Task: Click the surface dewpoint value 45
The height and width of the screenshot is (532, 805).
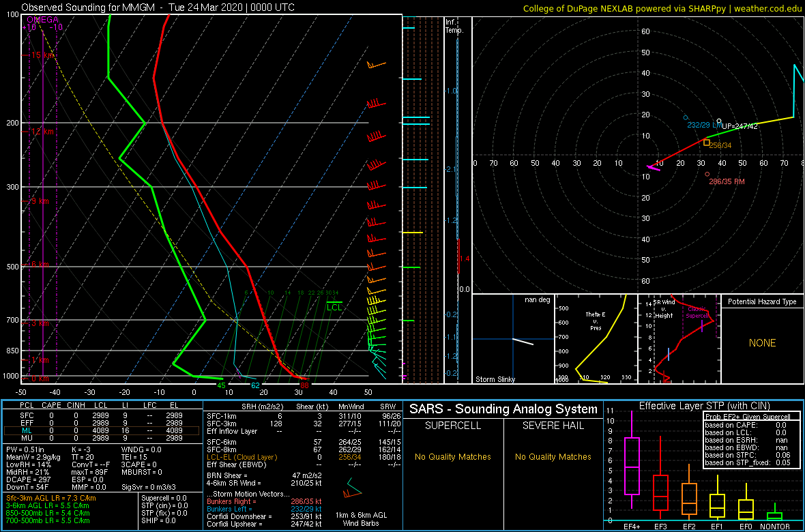Action: tap(221, 385)
